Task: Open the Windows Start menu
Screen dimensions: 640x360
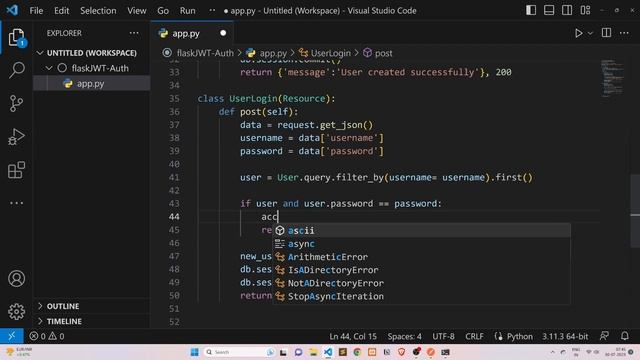Action: click(195, 352)
